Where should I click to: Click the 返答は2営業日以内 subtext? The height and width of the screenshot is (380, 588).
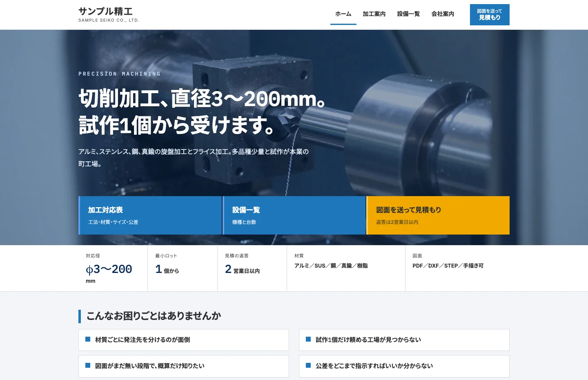coord(397,222)
